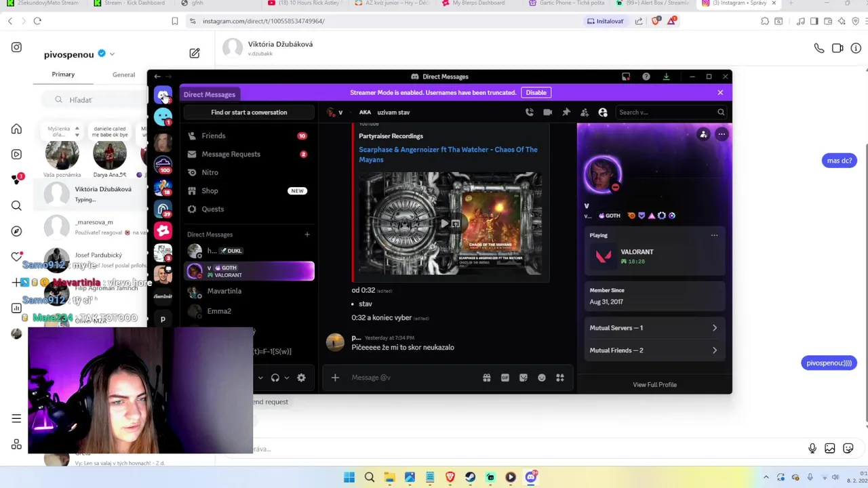The width and height of the screenshot is (868, 488).
Task: Open the Windows Start menu
Action: [x=349, y=477]
